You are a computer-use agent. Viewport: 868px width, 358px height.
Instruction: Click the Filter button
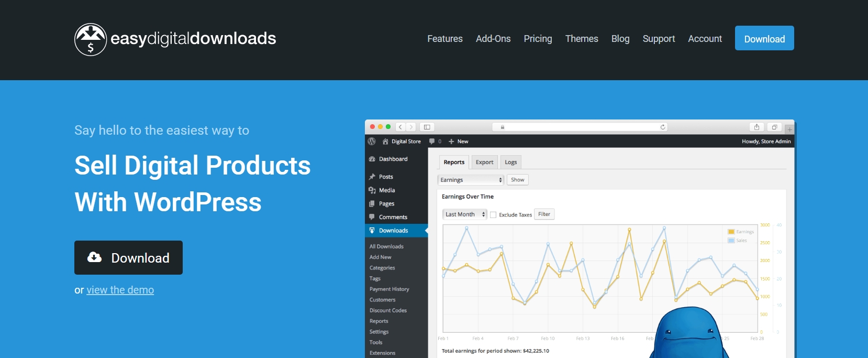[544, 214]
